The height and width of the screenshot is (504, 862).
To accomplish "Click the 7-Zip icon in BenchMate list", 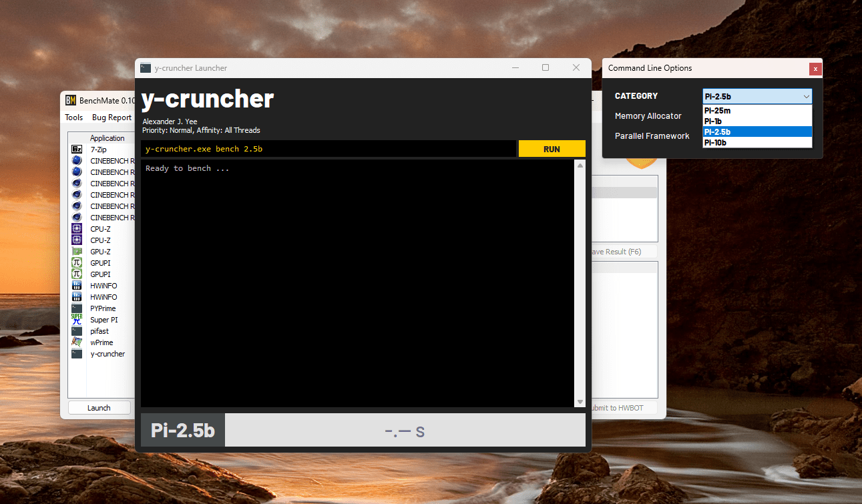I will tap(77, 150).
